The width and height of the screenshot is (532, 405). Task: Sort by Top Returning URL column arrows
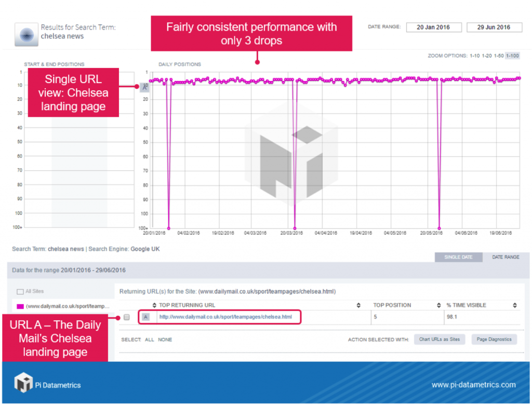click(x=154, y=305)
